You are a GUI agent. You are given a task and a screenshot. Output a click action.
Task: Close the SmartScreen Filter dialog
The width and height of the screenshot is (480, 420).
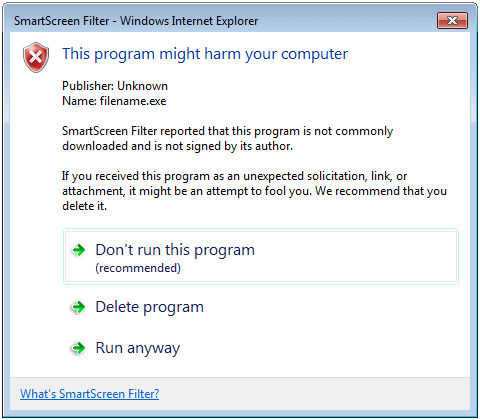[x=452, y=21]
